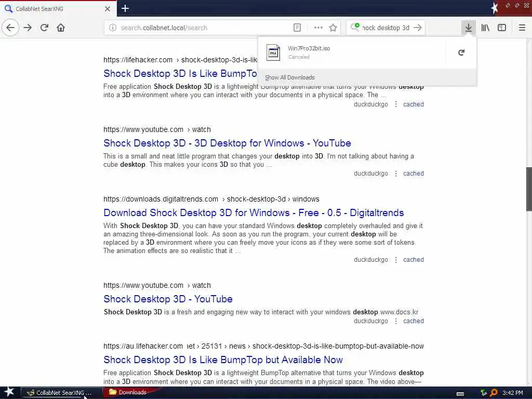Open the Library toolbar button
This screenshot has height=399, width=532.
point(485,28)
